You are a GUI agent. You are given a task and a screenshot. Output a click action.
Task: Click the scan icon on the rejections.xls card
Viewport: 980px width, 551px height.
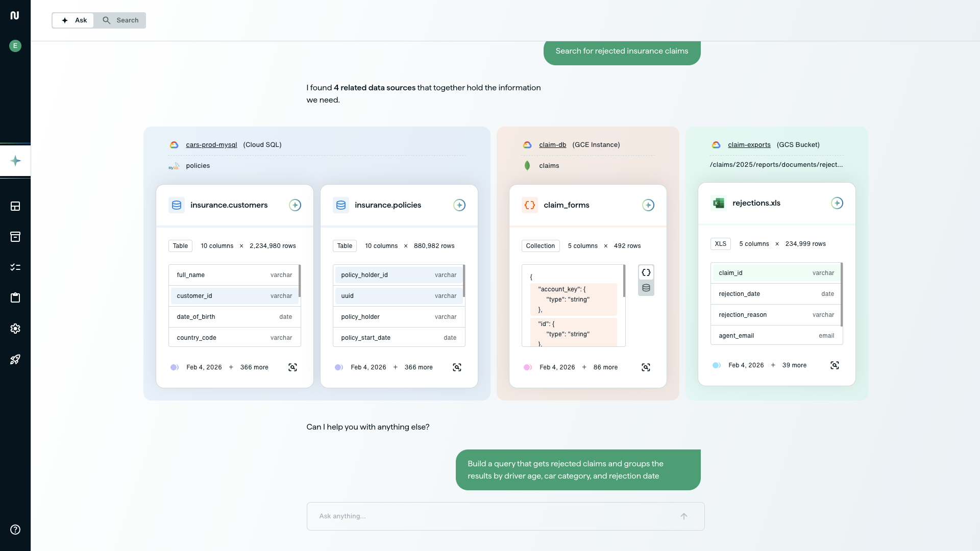[835, 365]
